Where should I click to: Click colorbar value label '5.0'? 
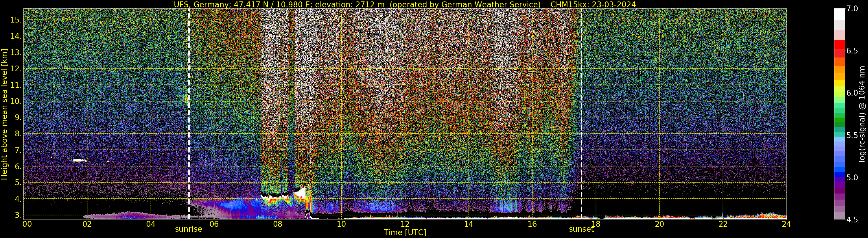pos(852,177)
